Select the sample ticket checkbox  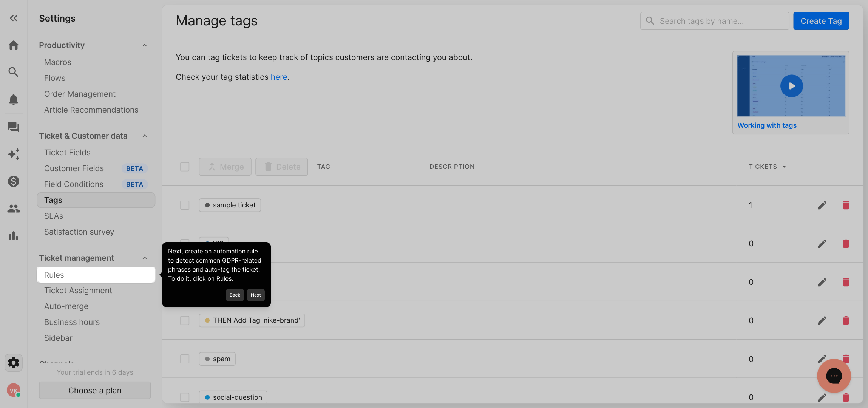pyautogui.click(x=185, y=205)
